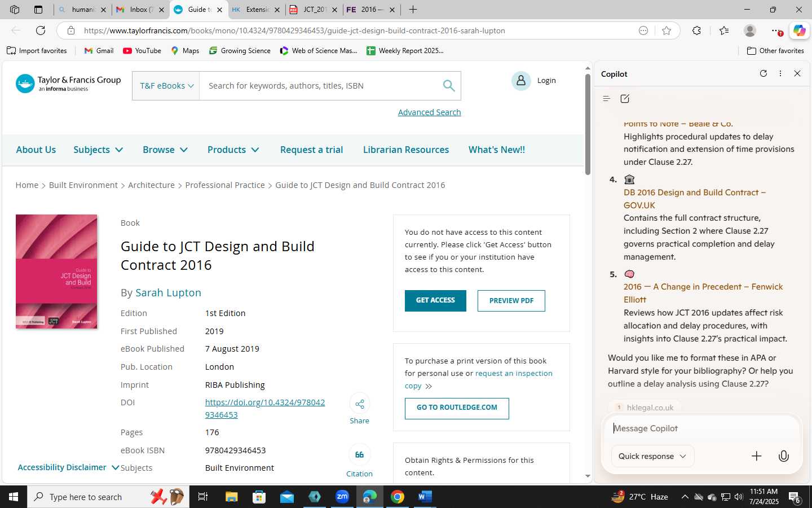This screenshot has height=508, width=812.
Task: Expand Subjects navigation dropdown
Action: [98, 150]
